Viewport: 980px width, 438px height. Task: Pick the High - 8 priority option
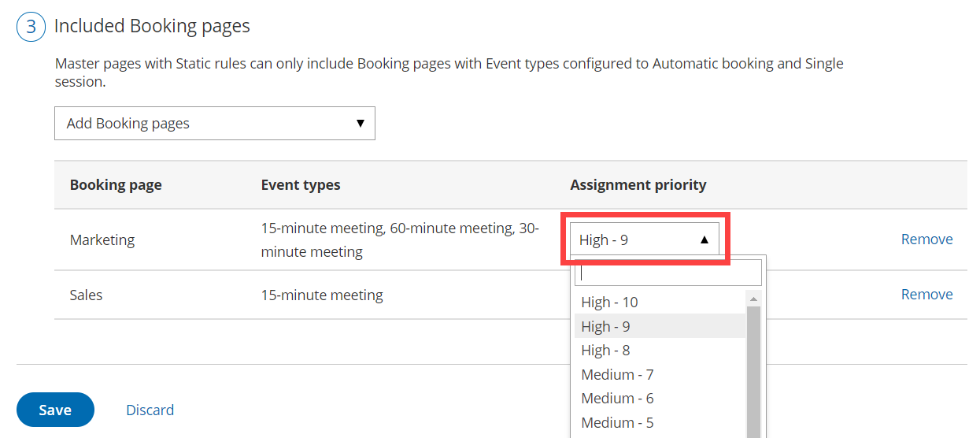(605, 351)
